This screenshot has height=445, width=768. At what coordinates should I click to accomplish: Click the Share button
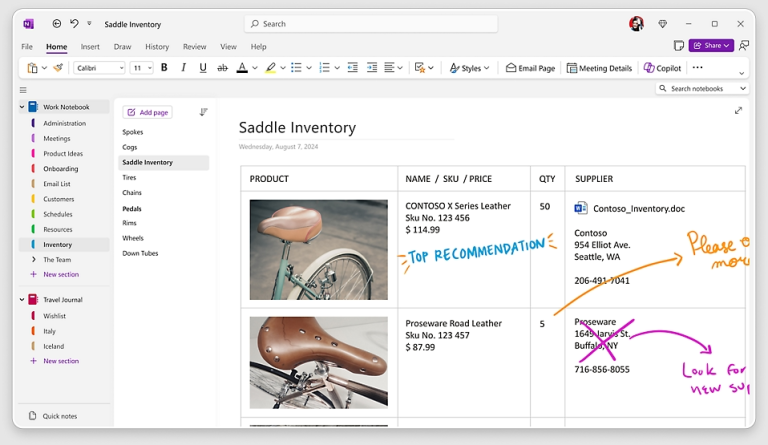711,46
